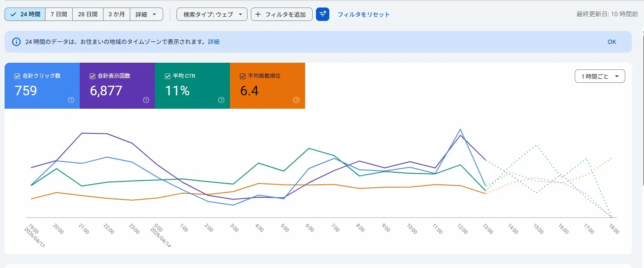
Task: Click the 0:00 2026/04/14 axis label
Action: pos(161,236)
